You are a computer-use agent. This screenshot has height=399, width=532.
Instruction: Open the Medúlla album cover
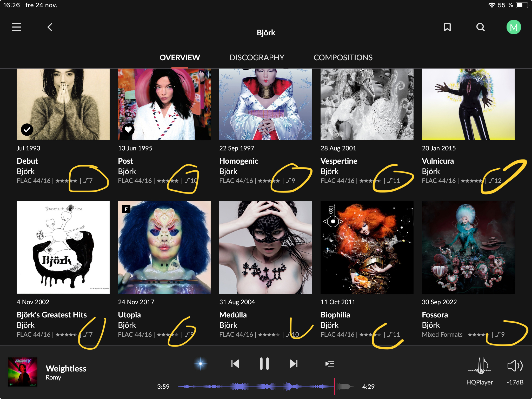pyautogui.click(x=266, y=247)
